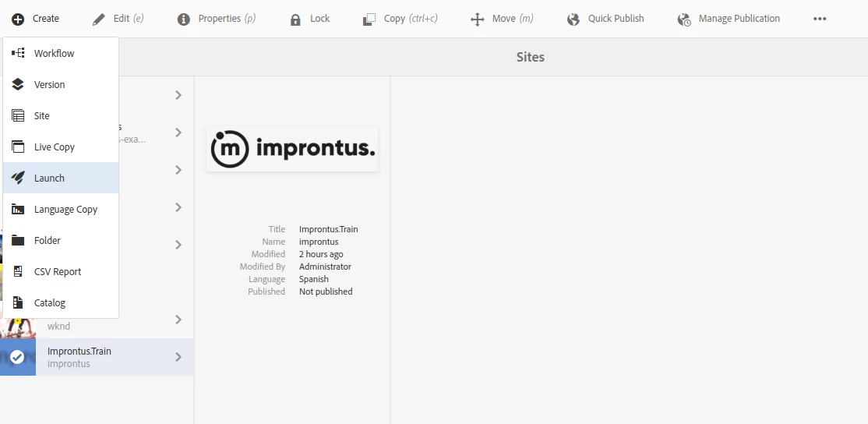
Task: Click the Manage Publication globe-clock icon
Action: tap(684, 19)
